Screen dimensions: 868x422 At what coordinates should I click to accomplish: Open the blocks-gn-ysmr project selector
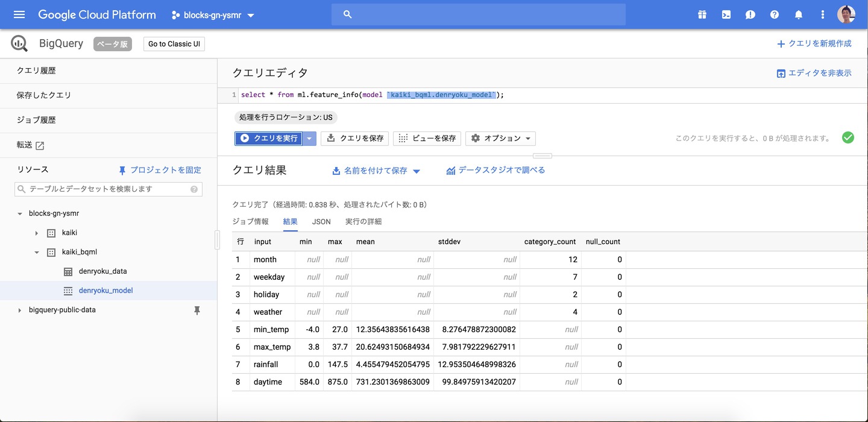(x=213, y=15)
